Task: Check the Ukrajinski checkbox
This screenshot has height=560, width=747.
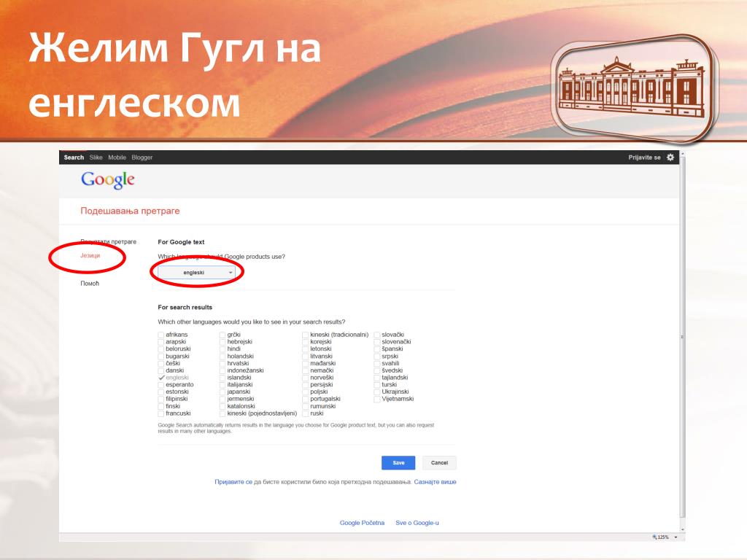Action: (377, 392)
